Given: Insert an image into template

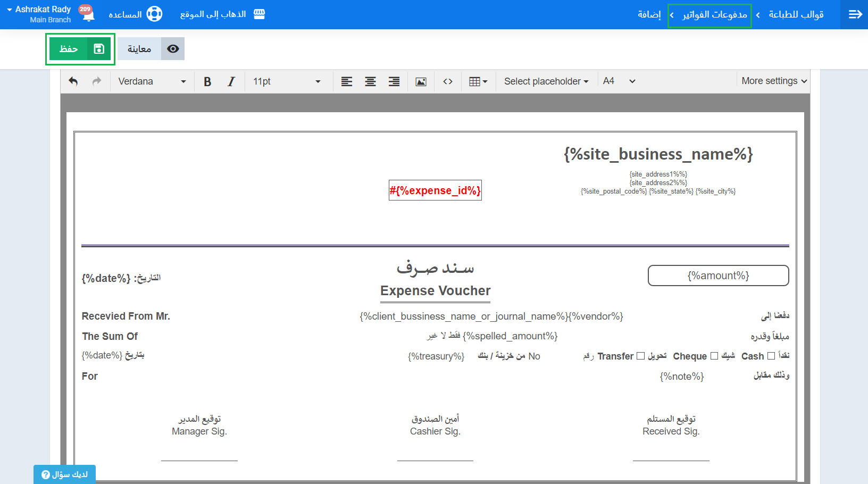Looking at the screenshot, I should pyautogui.click(x=421, y=81).
